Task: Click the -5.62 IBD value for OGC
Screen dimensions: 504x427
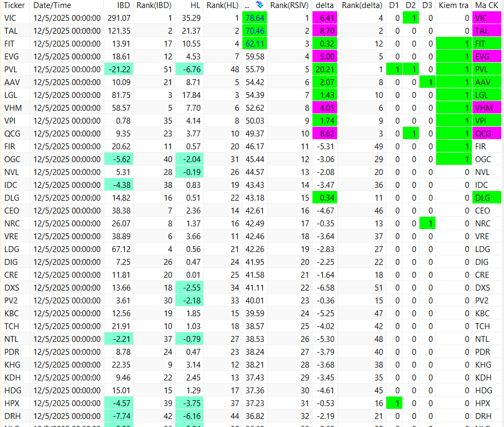Action: click(x=119, y=159)
